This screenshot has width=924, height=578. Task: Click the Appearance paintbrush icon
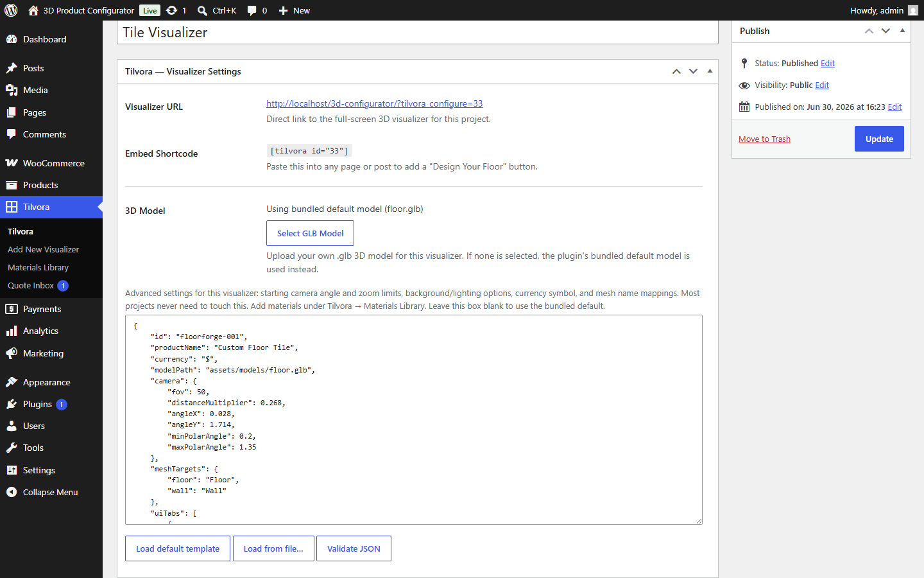point(12,382)
